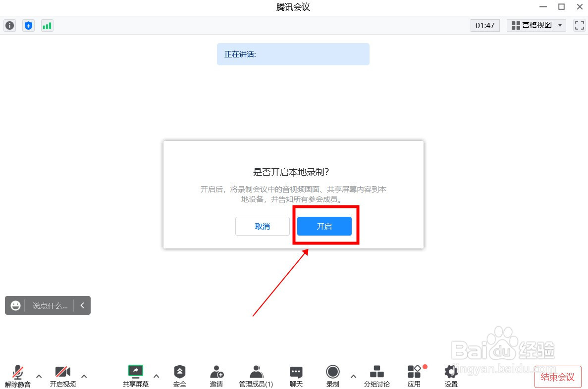Enter fullscreen mode
Viewport: 588px width, 389px height.
click(x=579, y=25)
